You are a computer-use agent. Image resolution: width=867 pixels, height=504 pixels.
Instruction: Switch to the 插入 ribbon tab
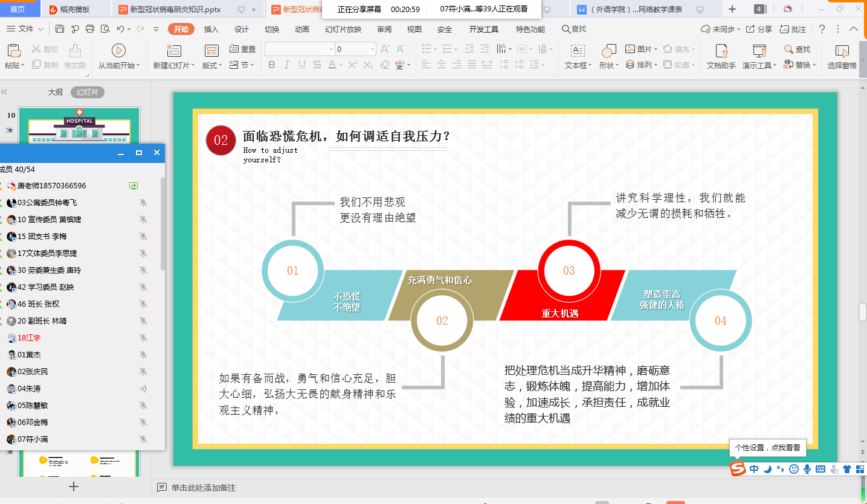210,28
